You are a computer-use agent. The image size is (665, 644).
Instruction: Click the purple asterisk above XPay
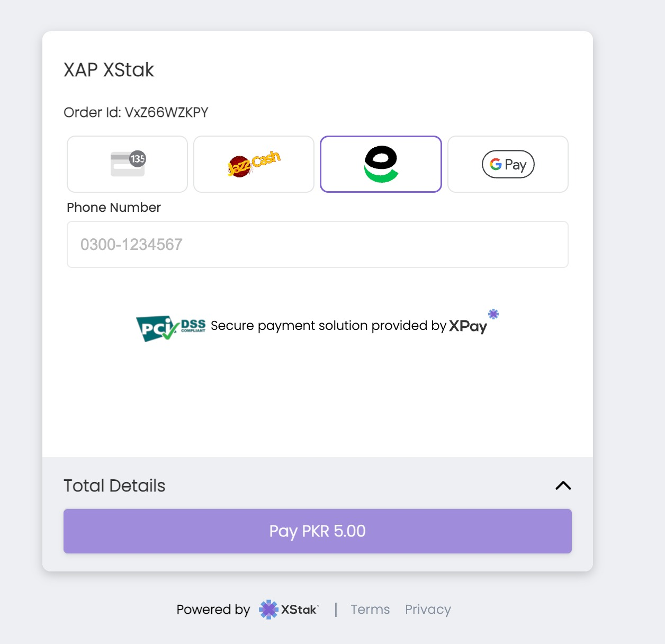pyautogui.click(x=493, y=314)
